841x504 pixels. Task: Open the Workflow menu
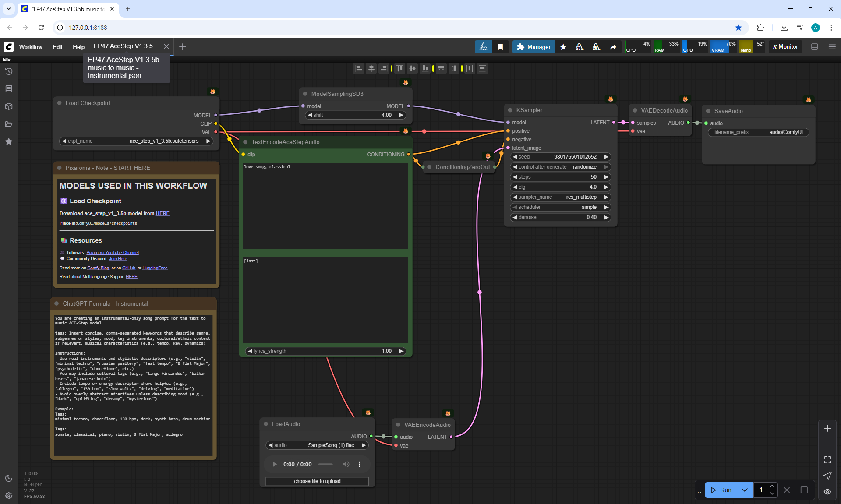coord(31,47)
